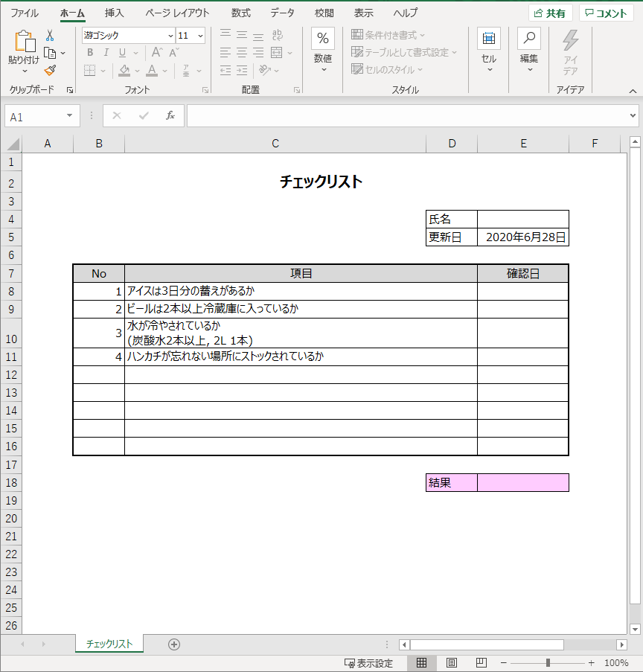Open the 游ゴシック font dropdown

point(169,35)
